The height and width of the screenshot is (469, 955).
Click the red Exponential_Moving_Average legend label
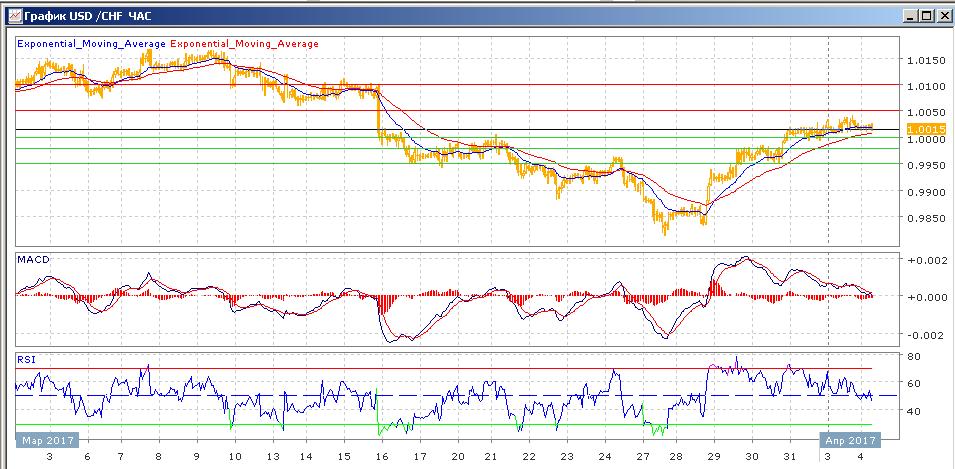(x=245, y=44)
